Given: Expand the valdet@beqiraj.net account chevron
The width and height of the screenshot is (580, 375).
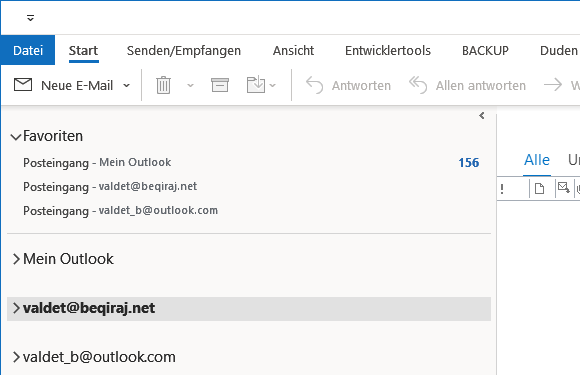Looking at the screenshot, I should (x=16, y=308).
